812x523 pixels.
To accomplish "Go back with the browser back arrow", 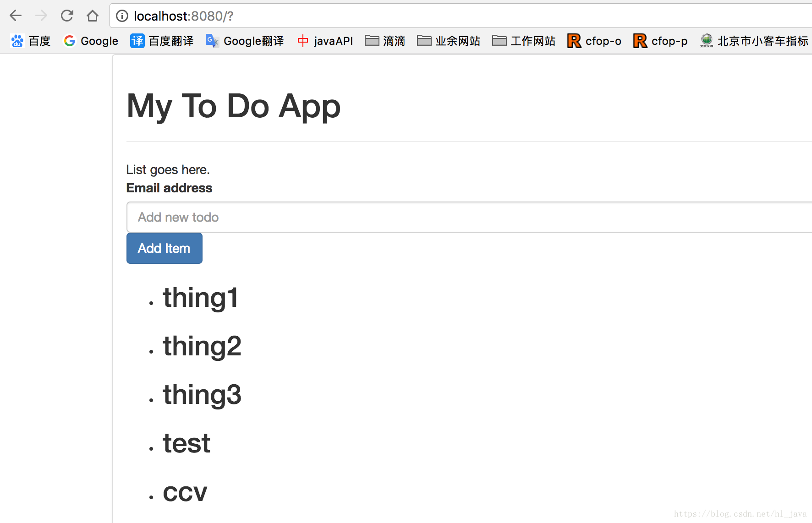I will click(x=16, y=16).
